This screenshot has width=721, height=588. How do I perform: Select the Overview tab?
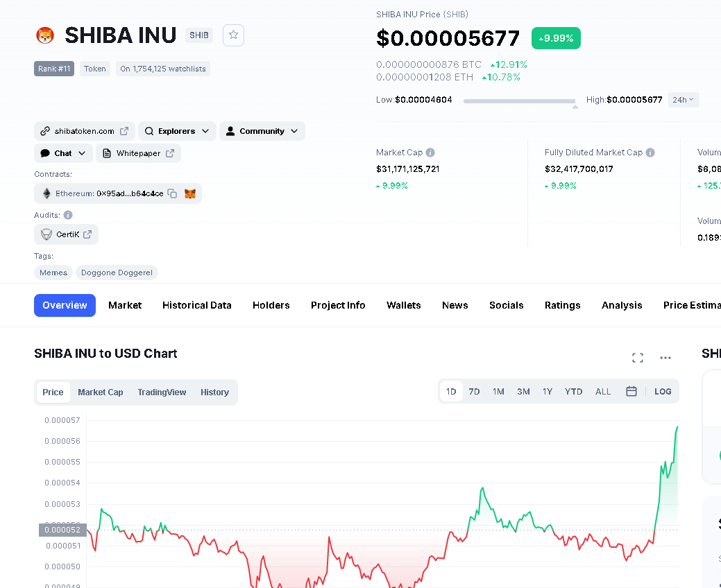tap(65, 305)
